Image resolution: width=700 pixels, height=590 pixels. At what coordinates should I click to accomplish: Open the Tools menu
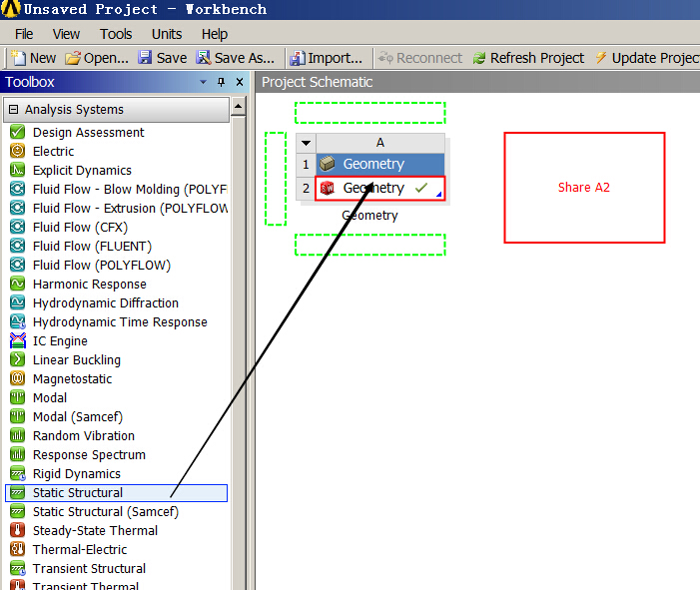(x=116, y=34)
